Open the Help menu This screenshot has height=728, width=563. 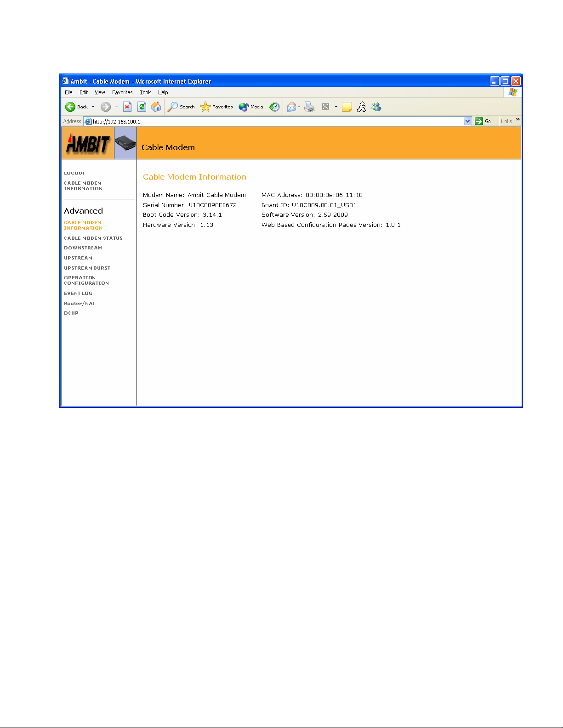[x=163, y=92]
